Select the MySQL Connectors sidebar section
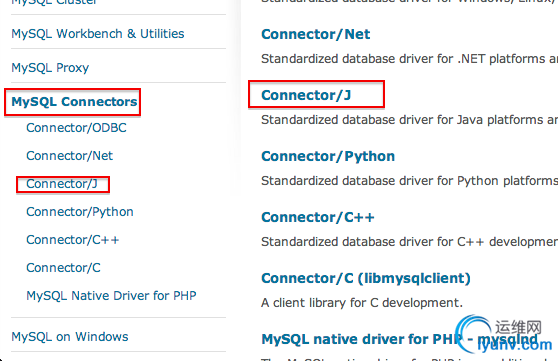Screen dimensions: 558x361 point(74,102)
